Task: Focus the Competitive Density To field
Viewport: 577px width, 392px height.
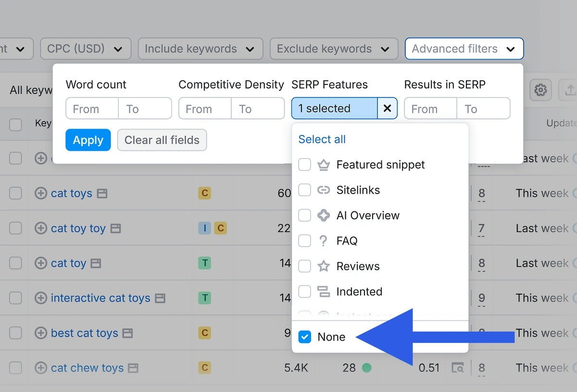Action: 258,109
